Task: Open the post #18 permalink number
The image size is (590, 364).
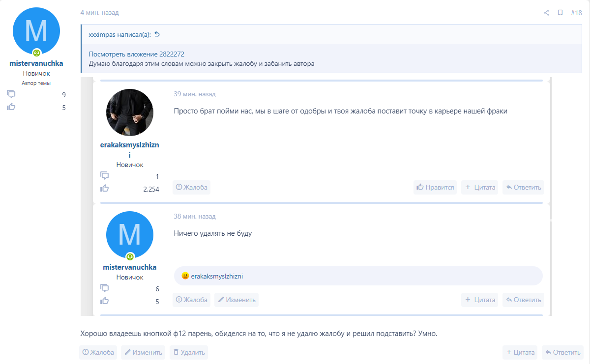Action: (576, 13)
